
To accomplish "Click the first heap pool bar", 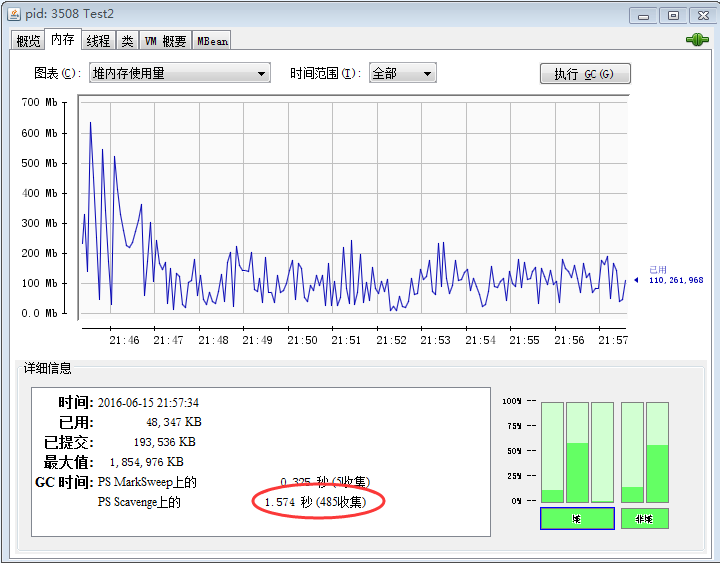I will 552,452.
